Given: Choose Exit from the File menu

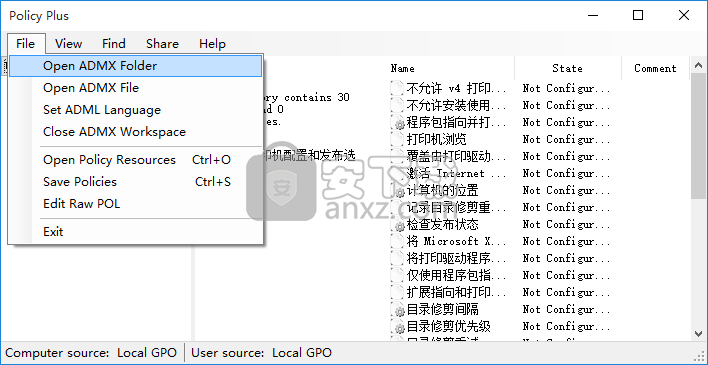Looking at the screenshot, I should (135, 232).
